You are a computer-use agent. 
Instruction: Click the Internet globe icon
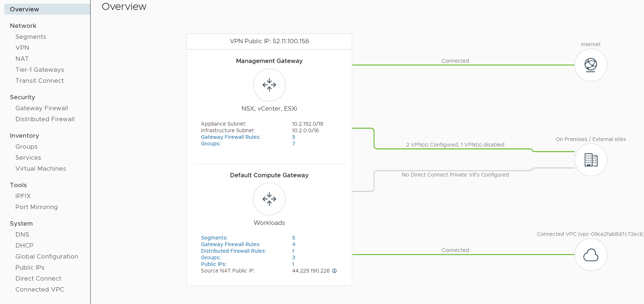[x=590, y=65]
